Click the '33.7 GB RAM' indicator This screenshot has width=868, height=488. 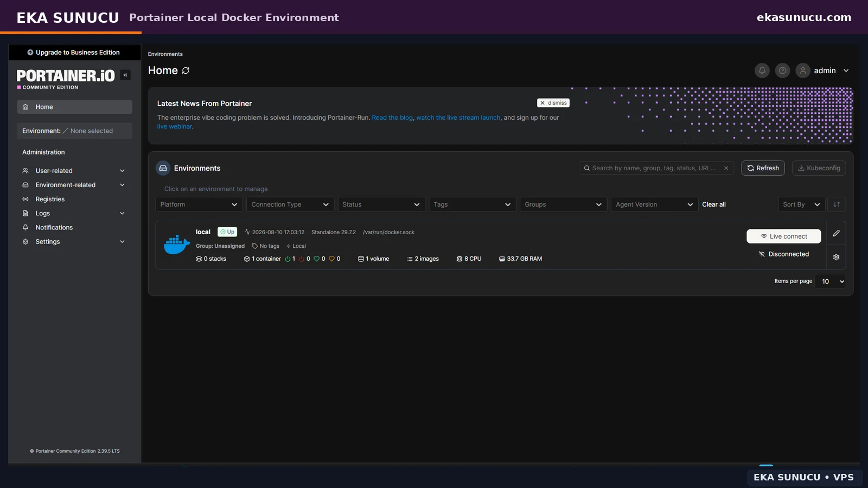click(x=521, y=259)
